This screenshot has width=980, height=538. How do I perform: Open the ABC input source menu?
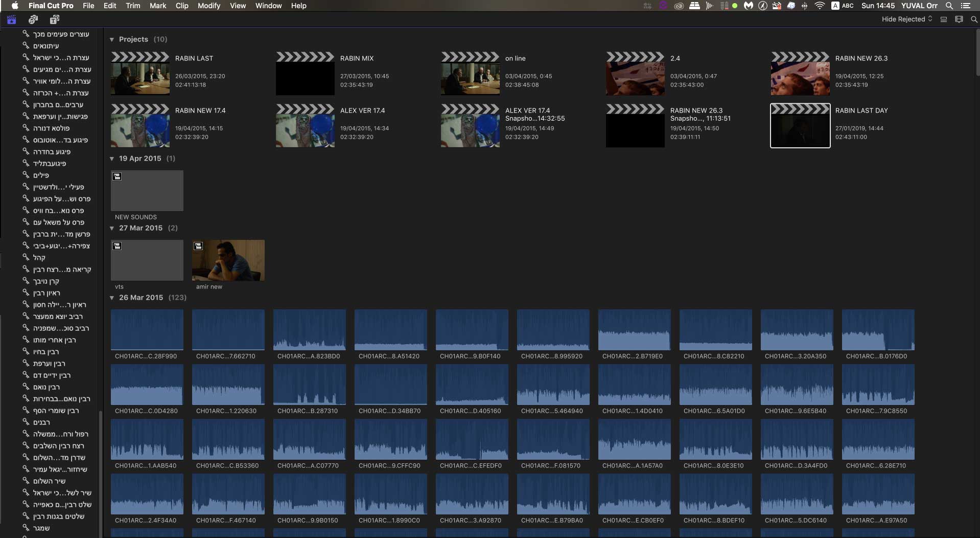[843, 6]
